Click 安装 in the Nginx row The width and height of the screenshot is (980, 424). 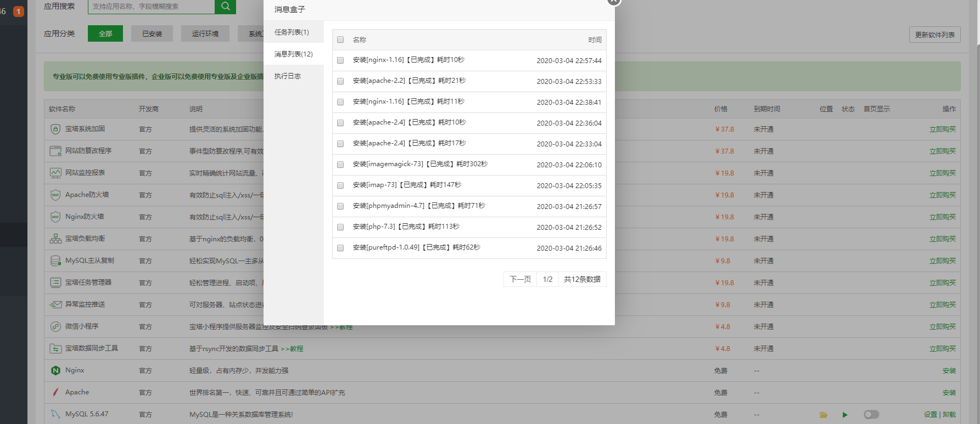coord(949,371)
